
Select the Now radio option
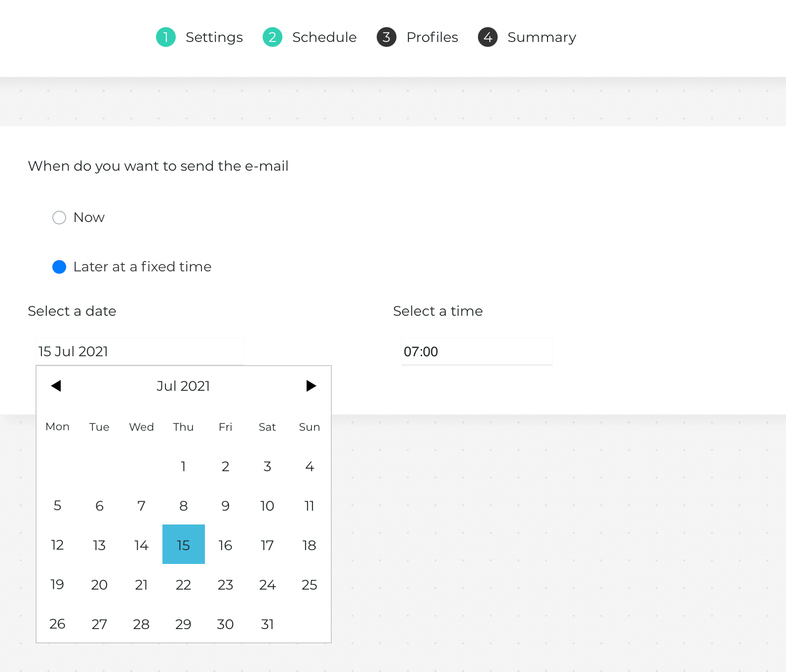(x=59, y=218)
